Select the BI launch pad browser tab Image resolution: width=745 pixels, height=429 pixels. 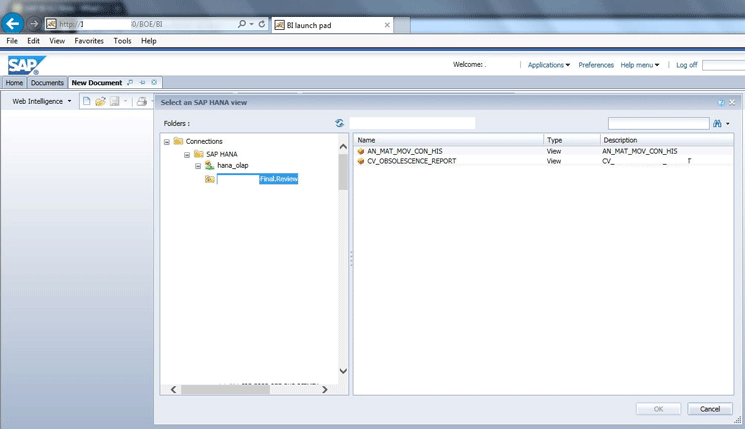tap(332, 25)
